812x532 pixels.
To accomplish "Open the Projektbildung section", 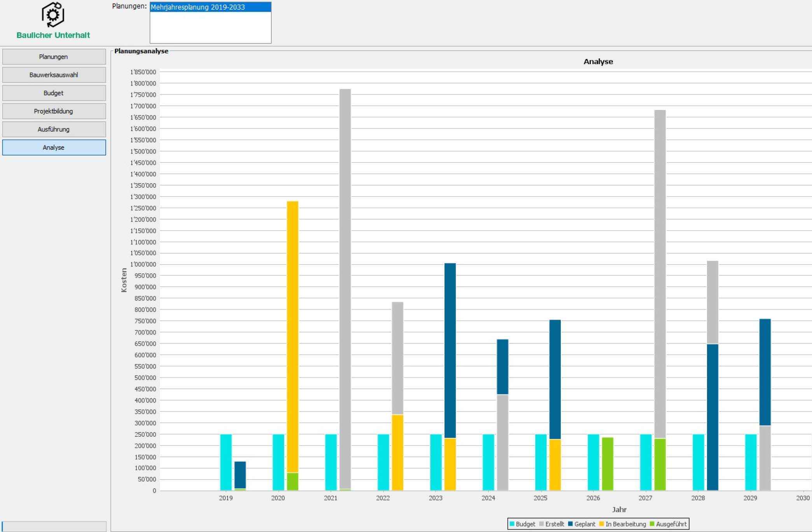I will [x=54, y=111].
